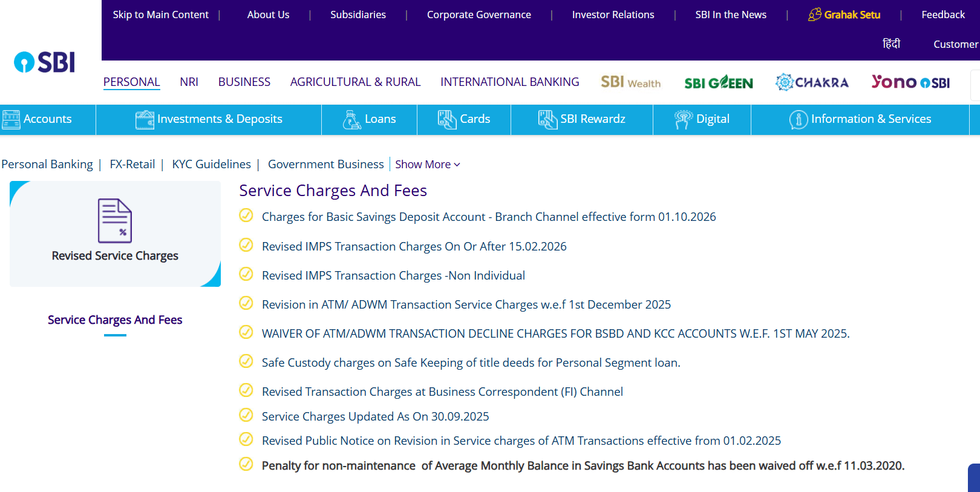Viewport: 980px width, 492px height.
Task: Switch to the BUSINESS tab
Action: [244, 82]
